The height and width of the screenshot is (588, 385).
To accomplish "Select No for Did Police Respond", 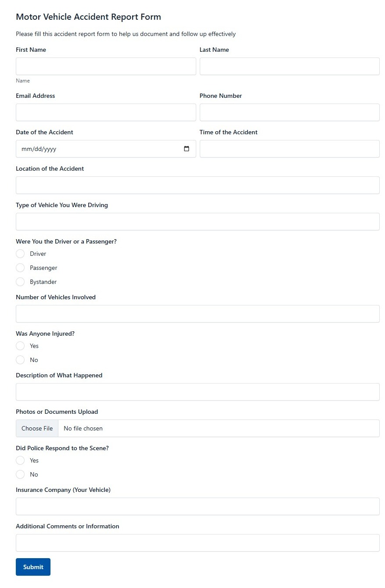I will point(20,474).
